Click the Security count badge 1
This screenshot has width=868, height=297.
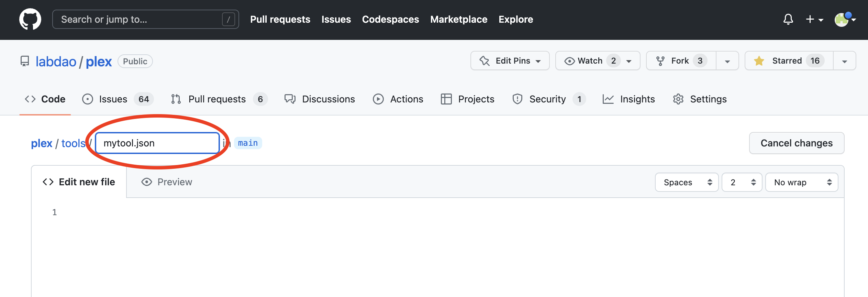coord(579,99)
